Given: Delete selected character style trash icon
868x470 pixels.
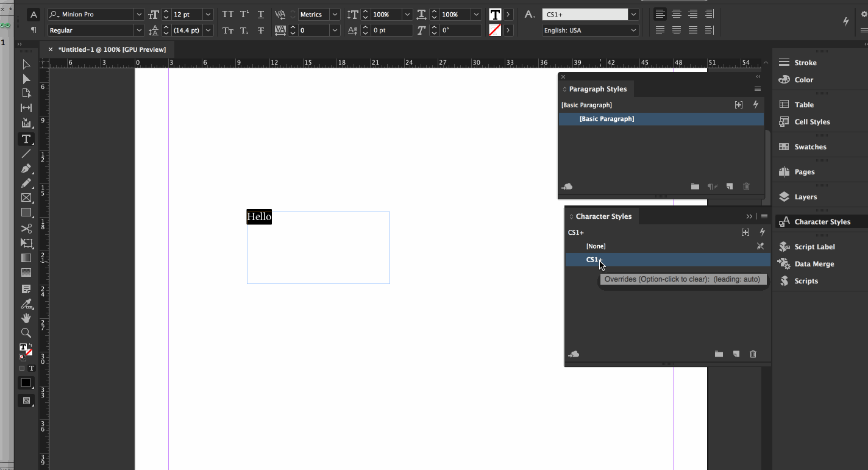Looking at the screenshot, I should point(753,354).
